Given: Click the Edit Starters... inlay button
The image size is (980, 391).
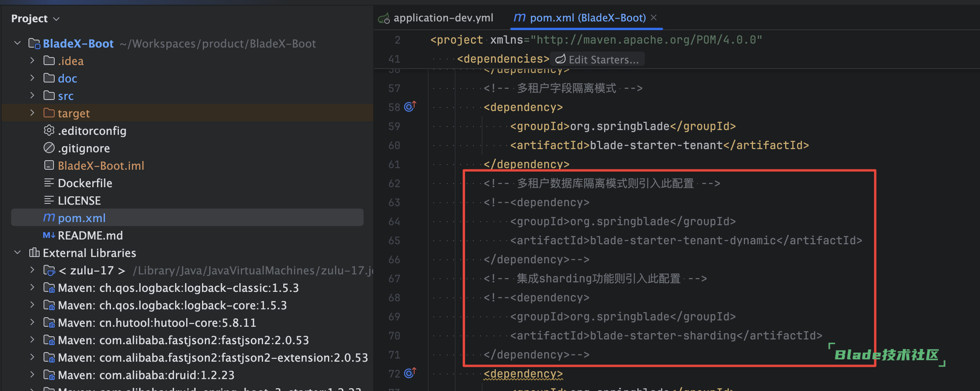Looking at the screenshot, I should click(x=597, y=59).
